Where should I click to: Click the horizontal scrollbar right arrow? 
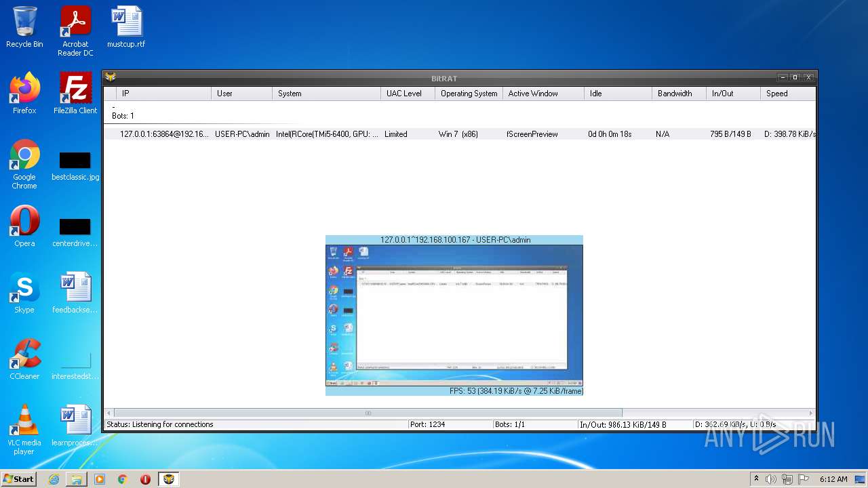pos(810,413)
